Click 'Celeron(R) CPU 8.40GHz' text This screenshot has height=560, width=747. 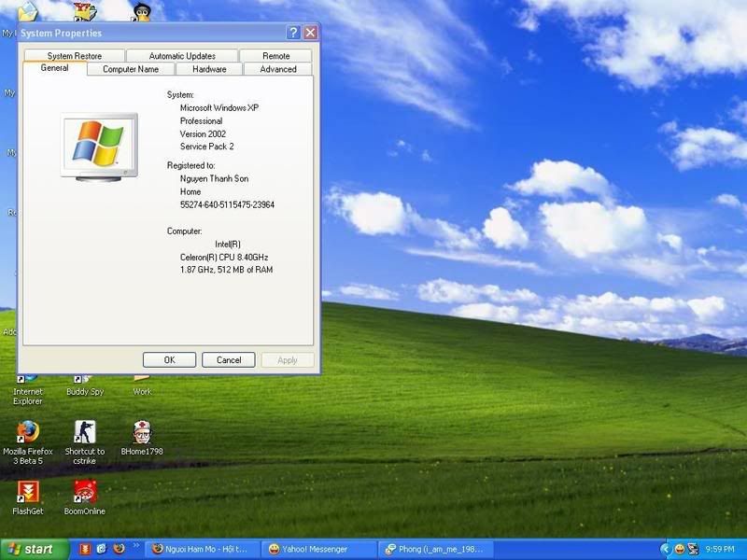click(x=224, y=258)
